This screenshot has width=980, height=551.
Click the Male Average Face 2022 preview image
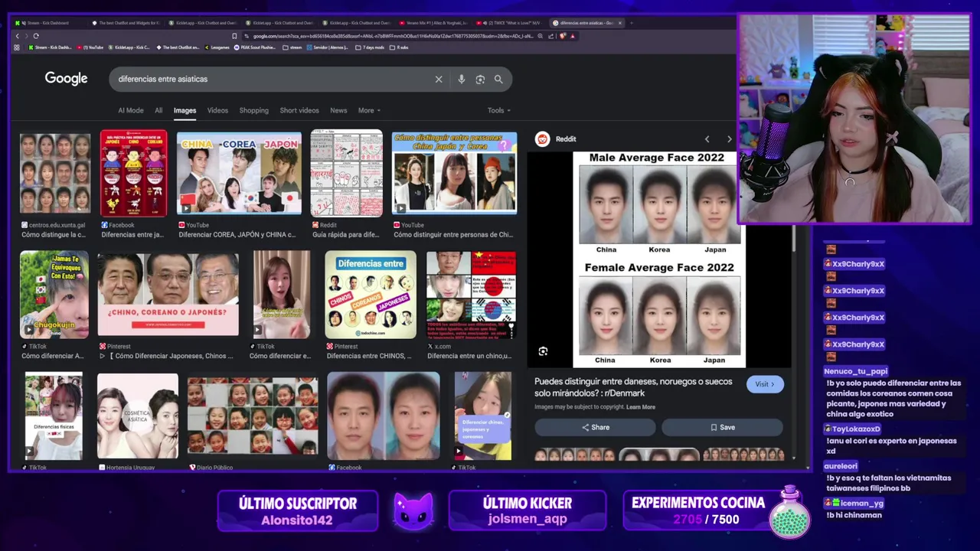pyautogui.click(x=659, y=259)
